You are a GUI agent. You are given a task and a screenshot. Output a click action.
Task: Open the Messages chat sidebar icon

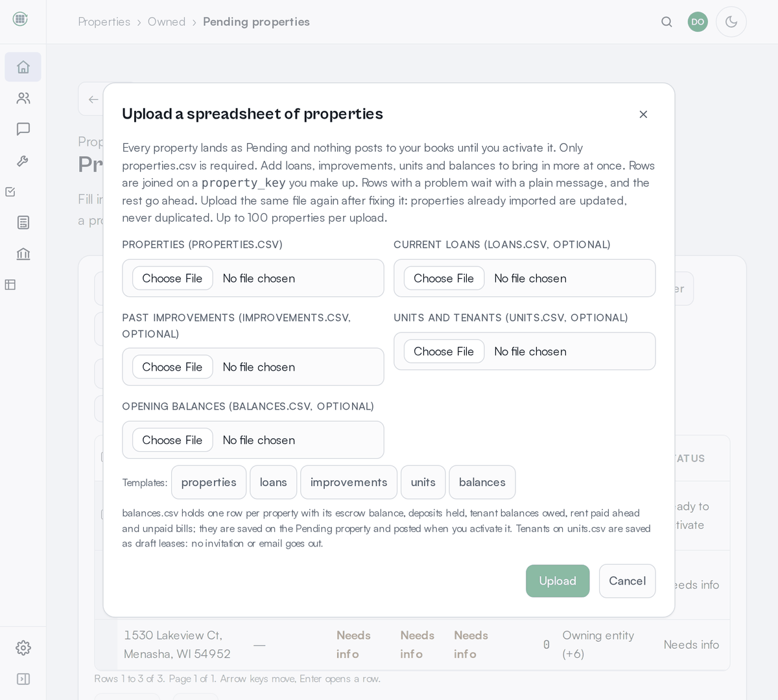tap(23, 129)
